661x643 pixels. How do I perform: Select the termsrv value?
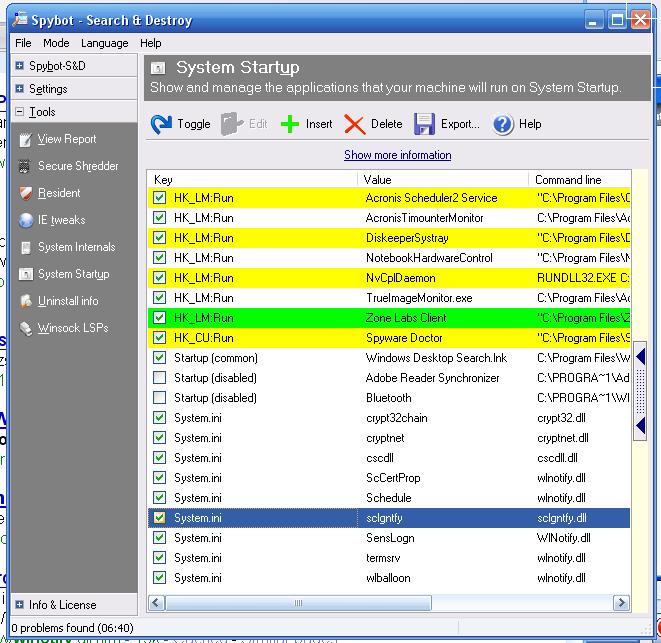(383, 558)
